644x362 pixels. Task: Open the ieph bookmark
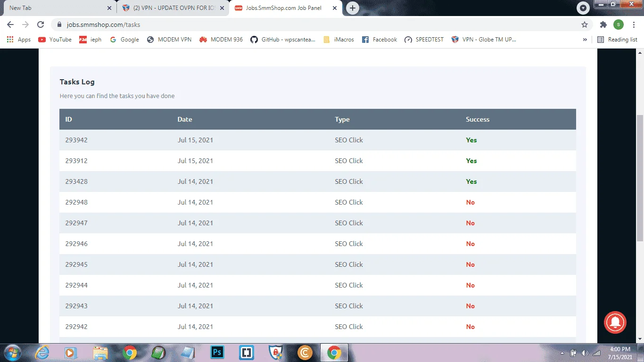pyautogui.click(x=91, y=40)
